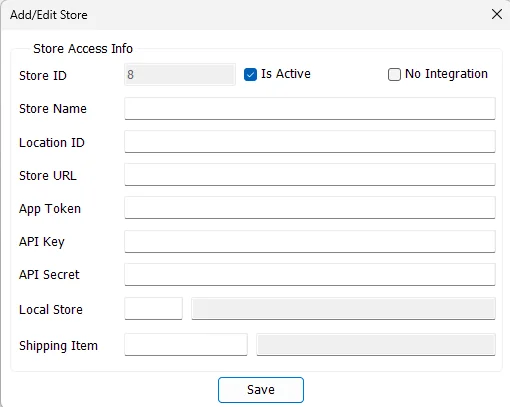
Task: Click the Add/Edit Store window title
Action: click(49, 15)
